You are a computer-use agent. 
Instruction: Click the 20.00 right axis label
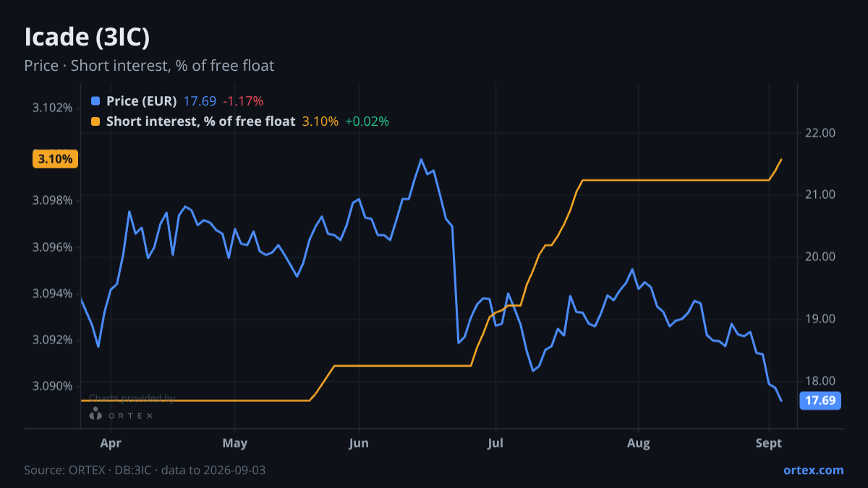point(820,257)
